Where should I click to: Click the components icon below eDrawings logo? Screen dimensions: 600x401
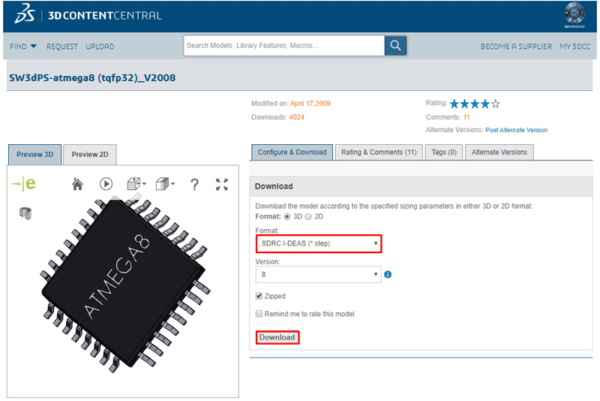click(25, 213)
